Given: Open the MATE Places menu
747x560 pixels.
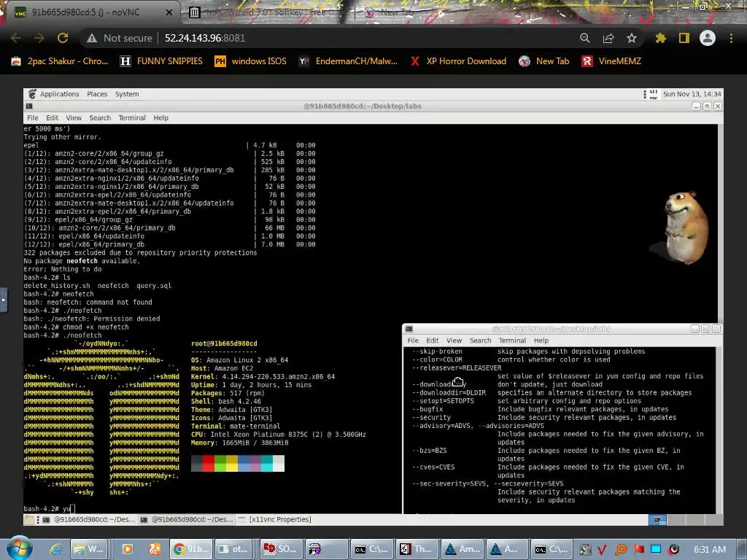Looking at the screenshot, I should (97, 94).
